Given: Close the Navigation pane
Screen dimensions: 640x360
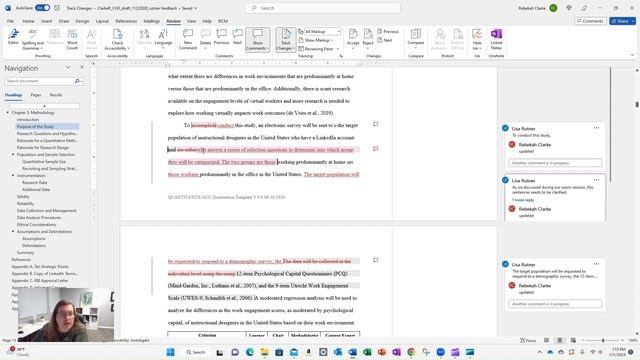Looking at the screenshot, I should point(82,67).
